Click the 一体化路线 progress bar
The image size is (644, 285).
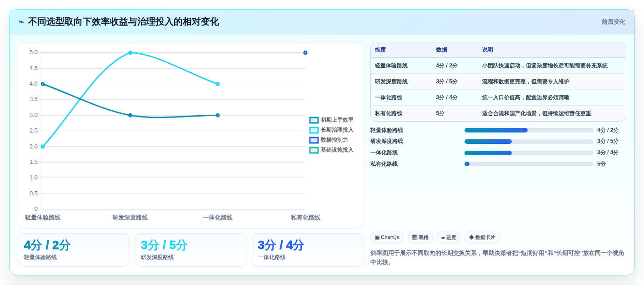pos(529,153)
